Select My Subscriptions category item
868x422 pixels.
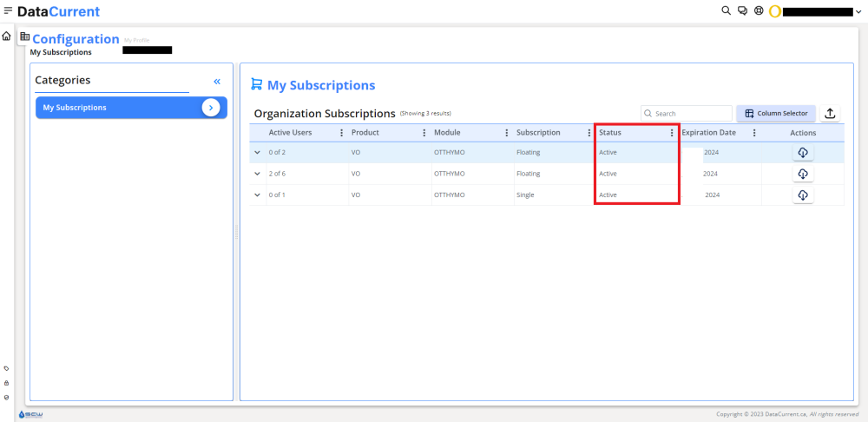131,108
